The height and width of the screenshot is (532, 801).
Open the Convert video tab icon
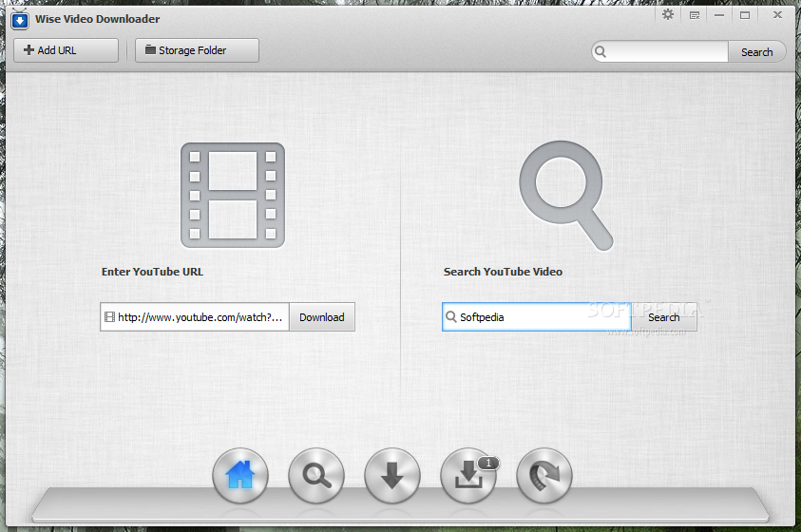(x=544, y=475)
